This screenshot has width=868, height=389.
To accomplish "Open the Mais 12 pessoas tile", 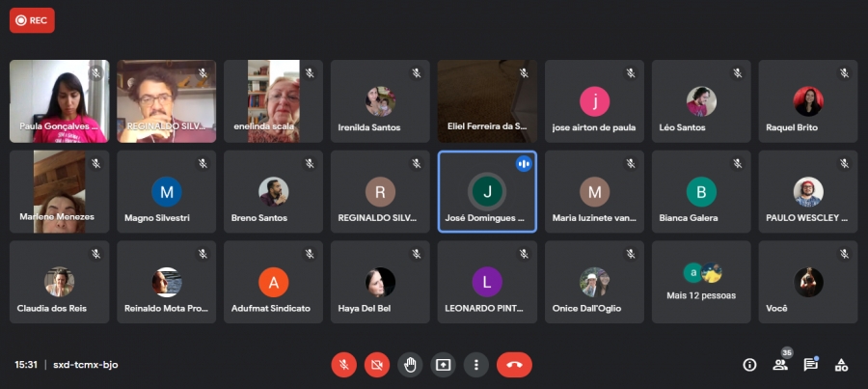I will tap(701, 282).
